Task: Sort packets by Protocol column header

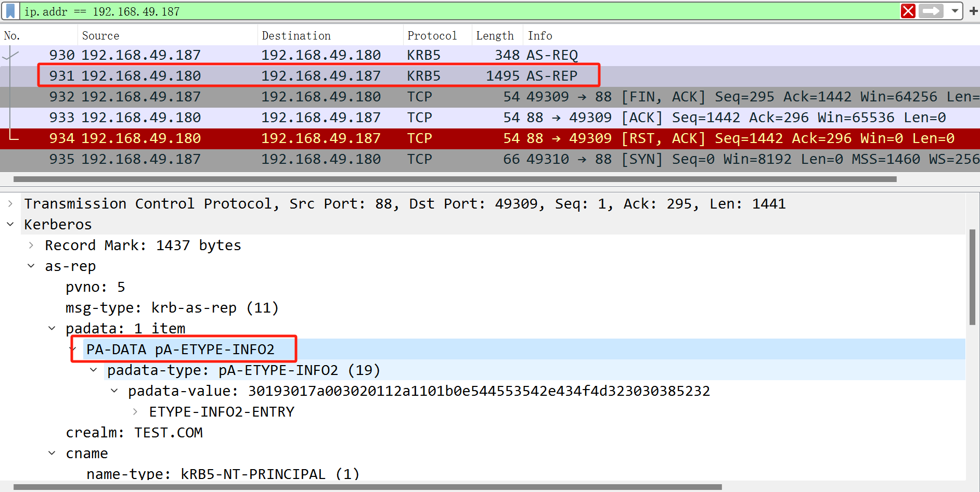Action: [x=432, y=36]
